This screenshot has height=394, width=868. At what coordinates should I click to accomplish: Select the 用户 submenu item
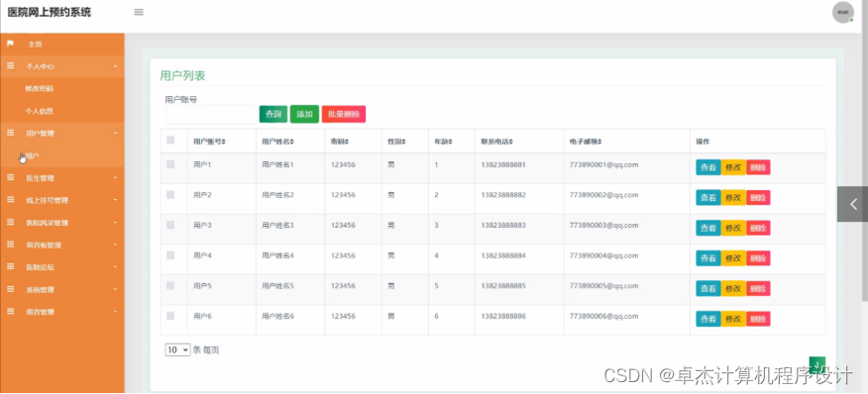[32, 156]
